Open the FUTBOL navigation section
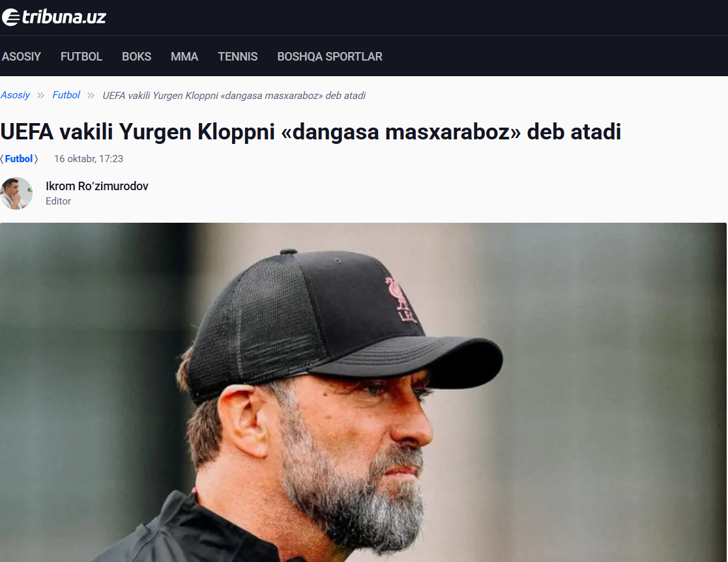This screenshot has height=562, width=728. [81, 57]
